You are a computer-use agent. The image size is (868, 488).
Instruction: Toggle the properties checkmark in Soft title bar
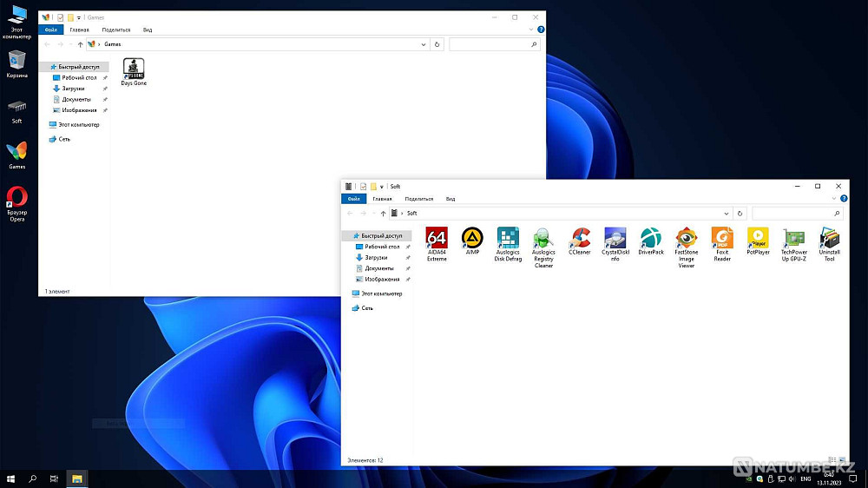point(363,187)
